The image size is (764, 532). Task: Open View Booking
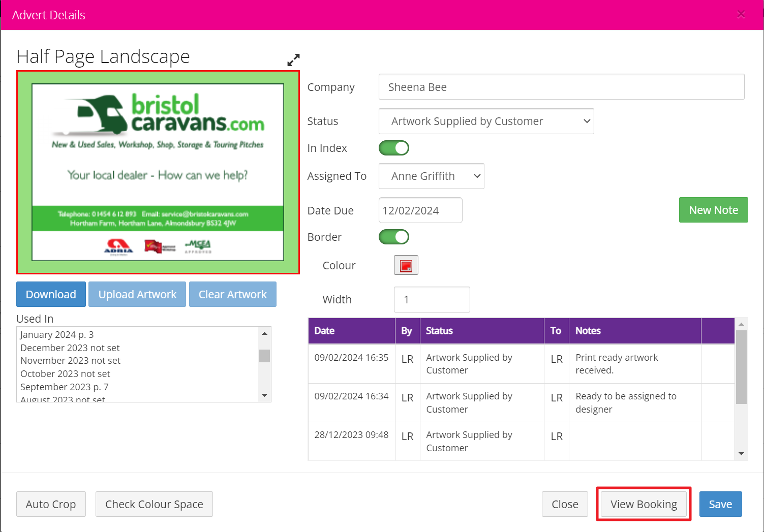point(644,504)
